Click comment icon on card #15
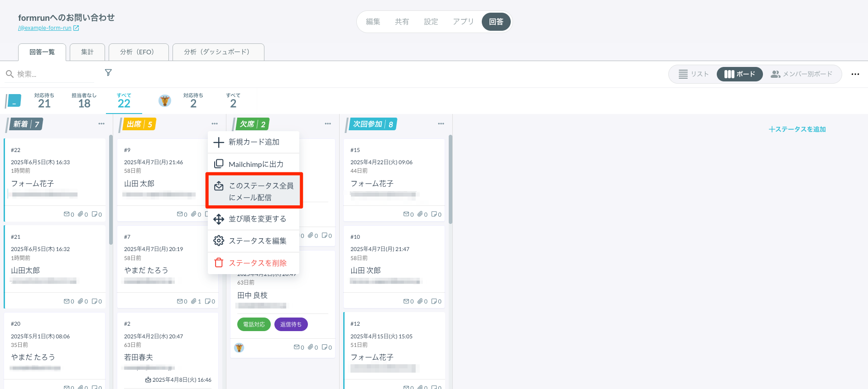Viewport: 868px width, 389px height. pos(434,214)
